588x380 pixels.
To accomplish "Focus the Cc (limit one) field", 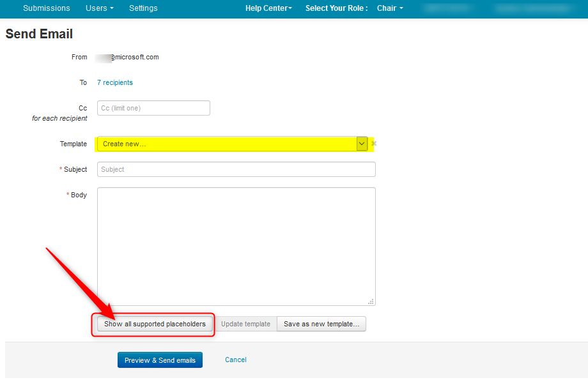I will (x=153, y=108).
